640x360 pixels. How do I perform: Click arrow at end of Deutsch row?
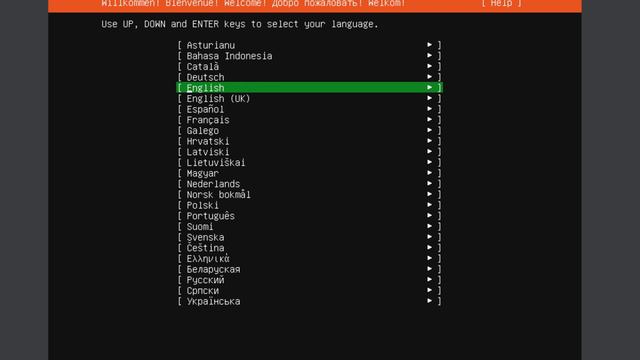[429, 76]
